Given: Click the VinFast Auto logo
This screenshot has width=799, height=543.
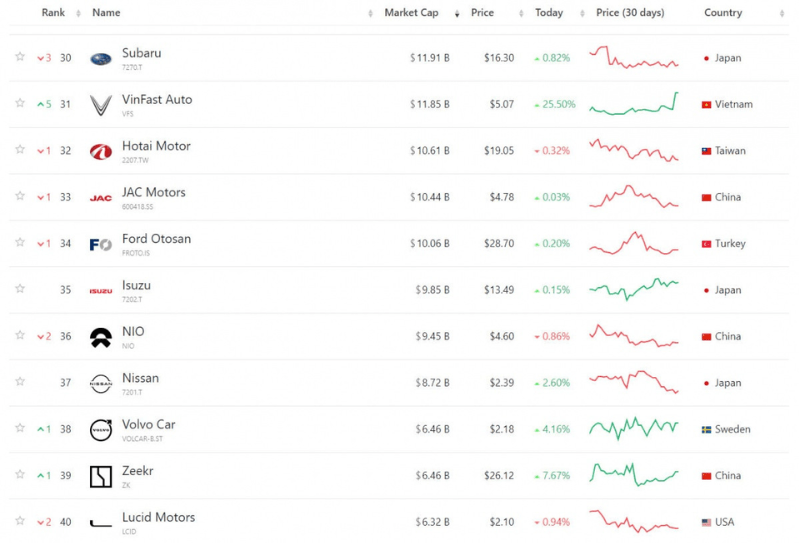Looking at the screenshot, I should [x=101, y=105].
